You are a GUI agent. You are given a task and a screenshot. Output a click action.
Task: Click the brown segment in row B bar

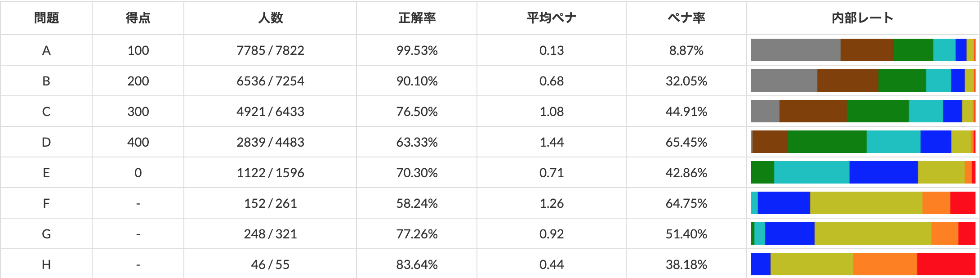(848, 81)
